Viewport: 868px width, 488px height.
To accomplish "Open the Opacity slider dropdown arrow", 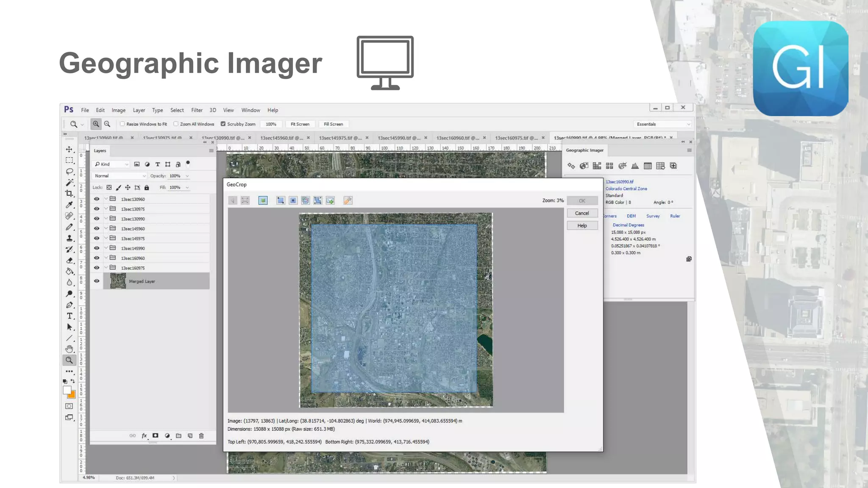I will click(x=187, y=176).
